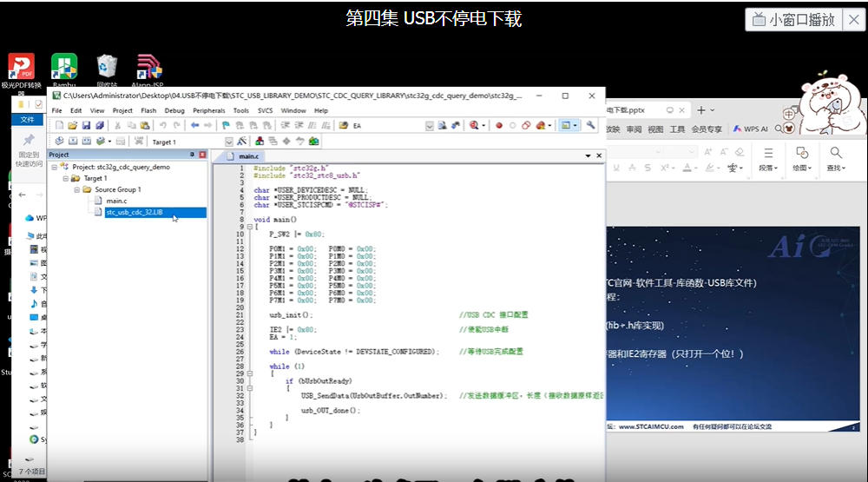Start the debug session magnifier icon
The height and width of the screenshot is (482, 868).
(x=474, y=126)
